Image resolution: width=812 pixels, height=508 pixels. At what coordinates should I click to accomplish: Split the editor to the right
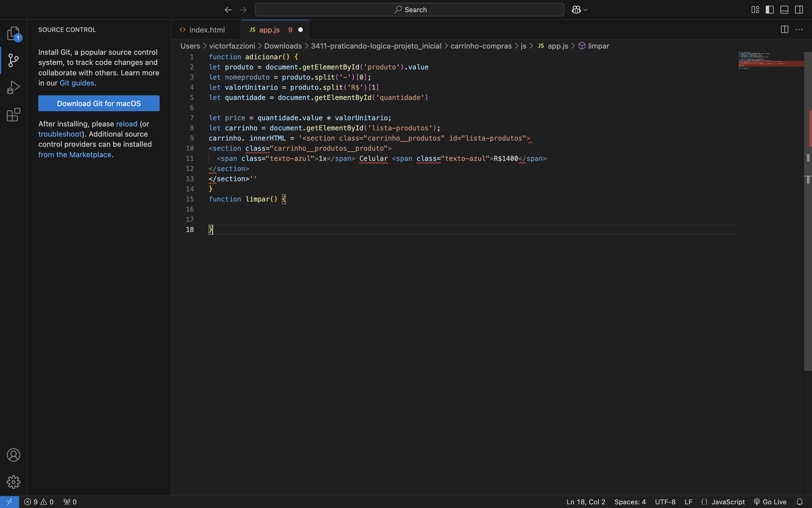(784, 30)
